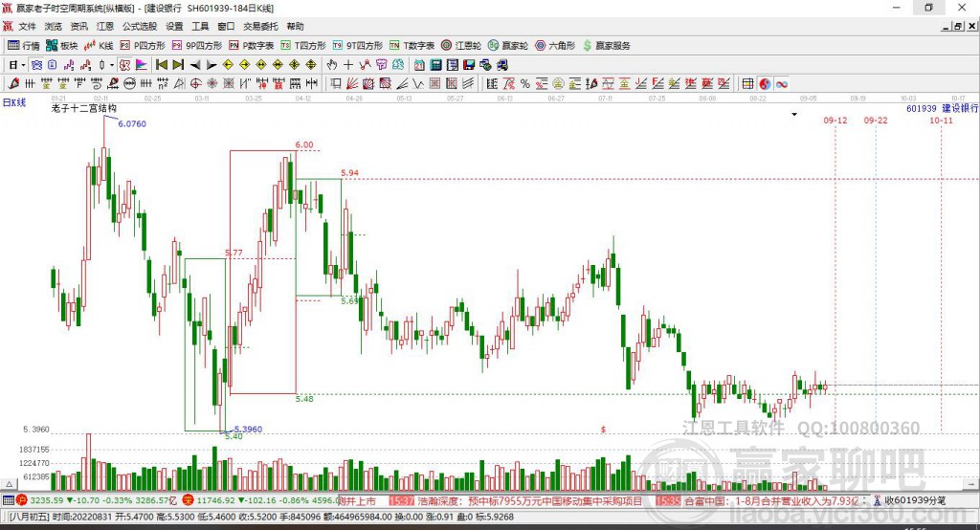Click the small black triangle above chart
980x530 pixels.
[x=794, y=115]
